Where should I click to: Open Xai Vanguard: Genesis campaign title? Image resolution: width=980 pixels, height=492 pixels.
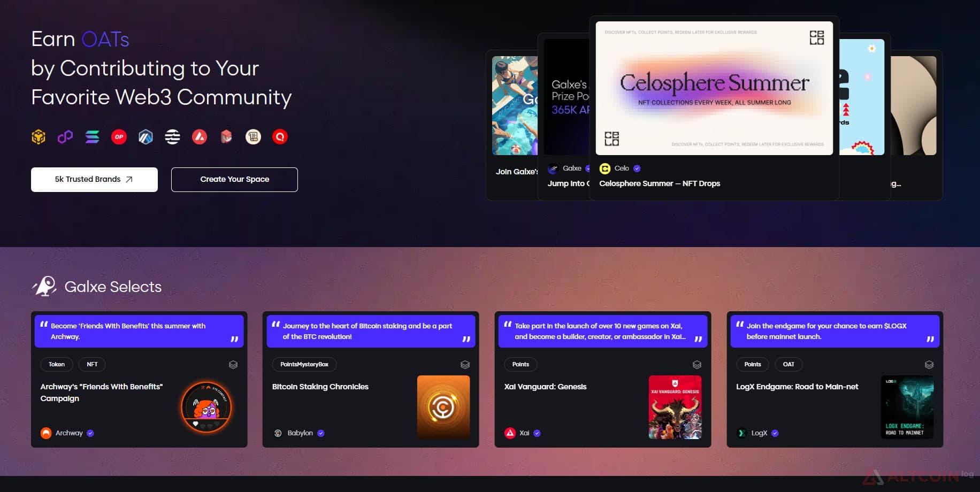click(x=545, y=387)
